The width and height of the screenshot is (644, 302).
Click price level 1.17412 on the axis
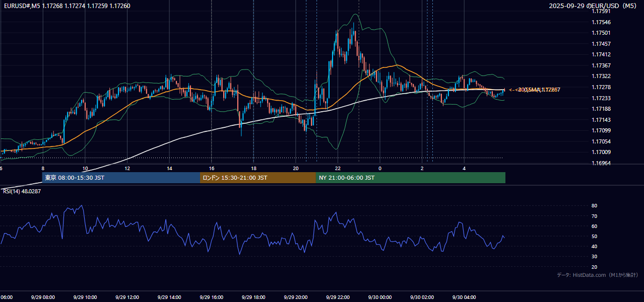[x=601, y=54]
